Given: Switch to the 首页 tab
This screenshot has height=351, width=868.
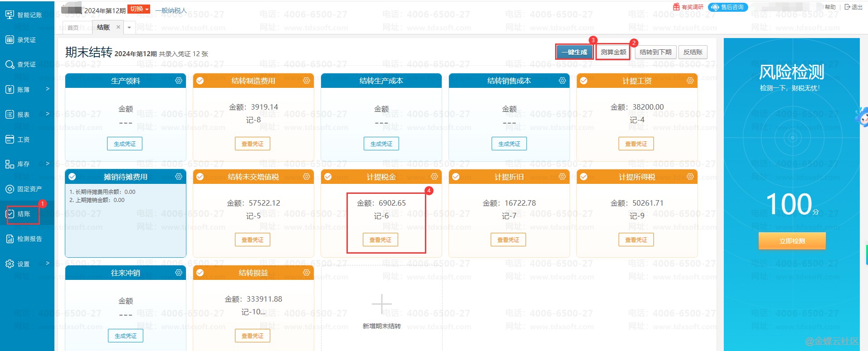Looking at the screenshot, I should pos(73,28).
